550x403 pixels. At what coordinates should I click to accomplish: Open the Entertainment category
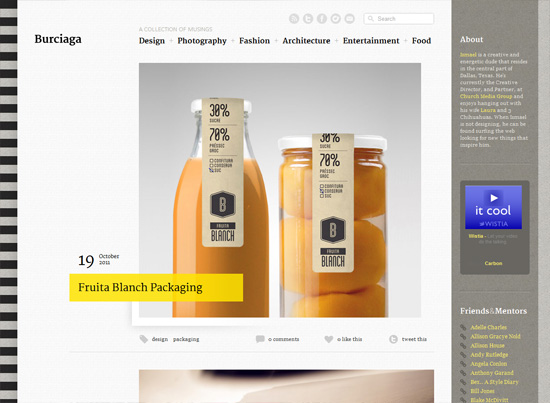tap(371, 41)
